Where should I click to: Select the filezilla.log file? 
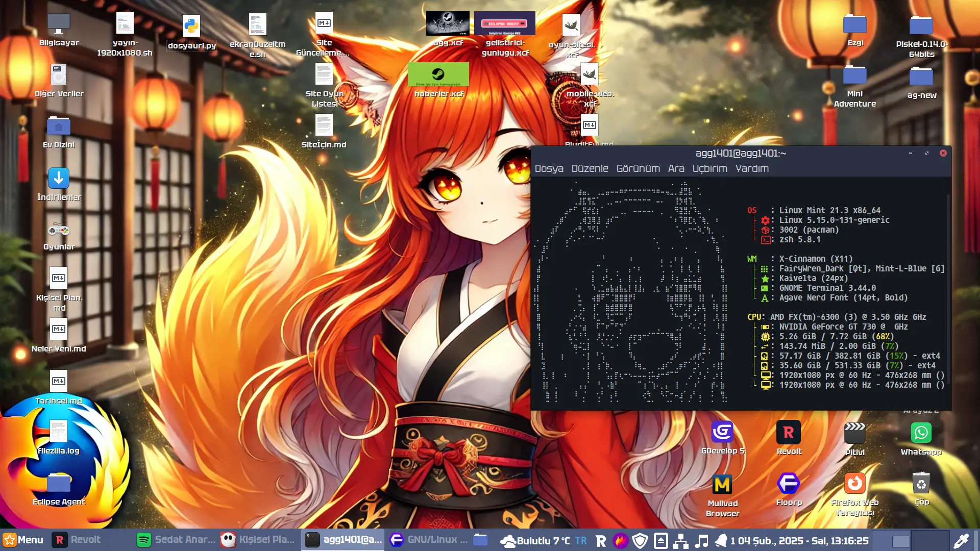tap(59, 438)
